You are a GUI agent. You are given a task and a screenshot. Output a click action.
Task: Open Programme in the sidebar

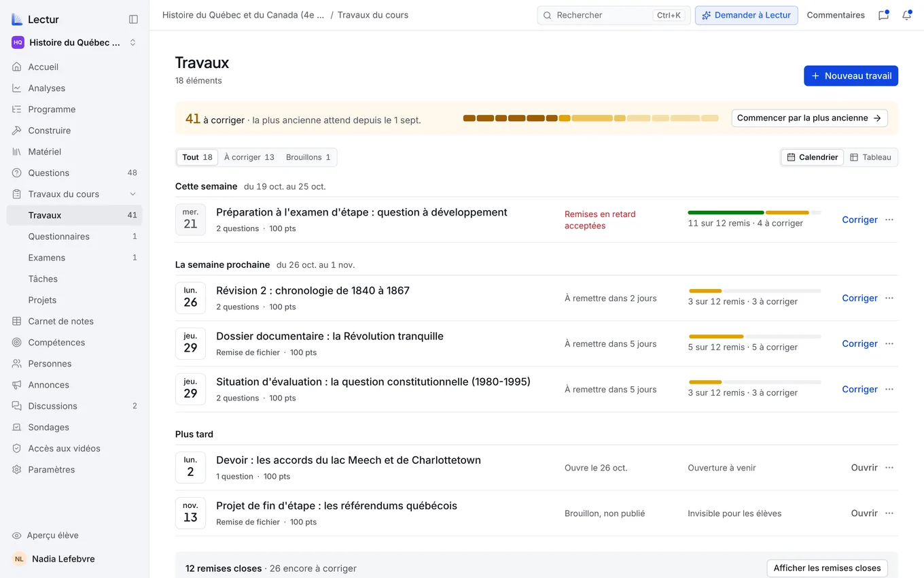74,109
